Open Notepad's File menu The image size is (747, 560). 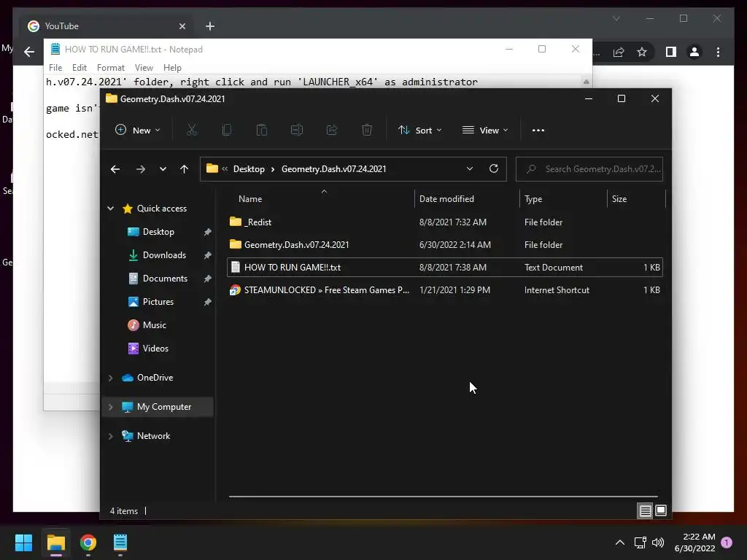55,68
